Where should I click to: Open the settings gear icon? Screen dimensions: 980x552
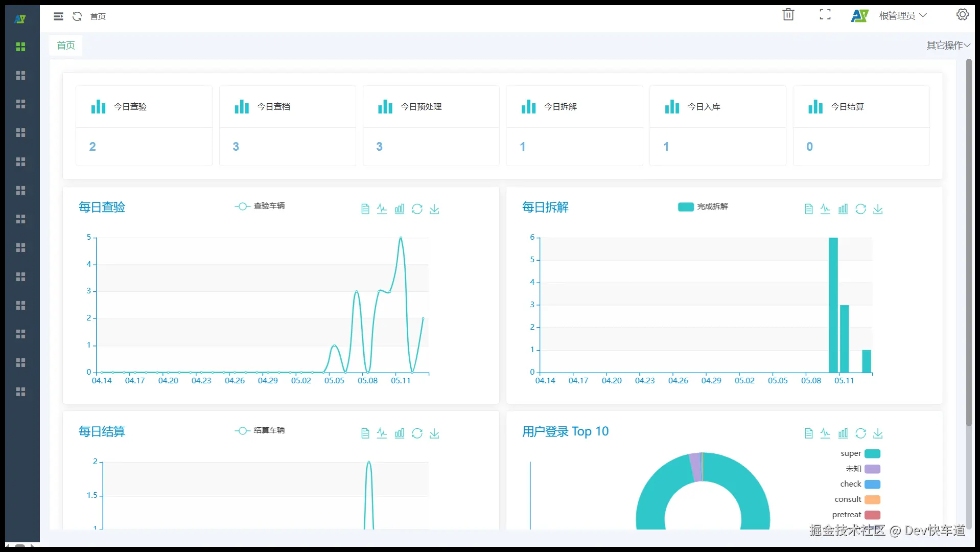pyautogui.click(x=963, y=14)
